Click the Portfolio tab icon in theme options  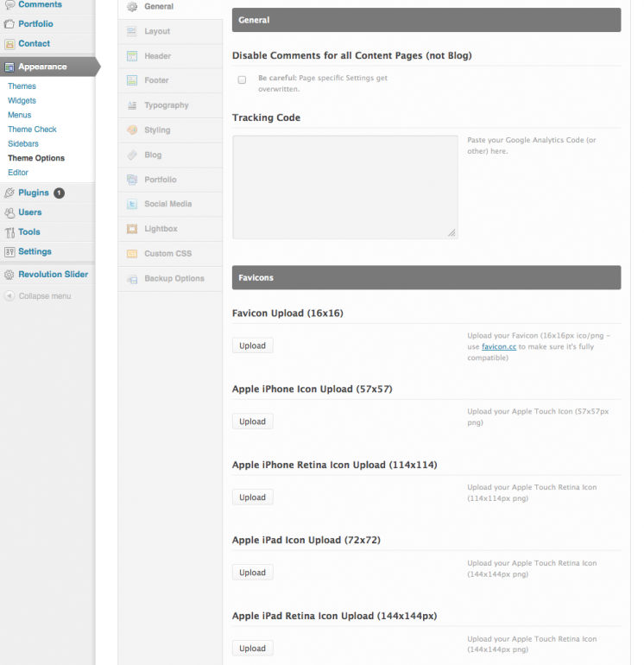tap(132, 180)
